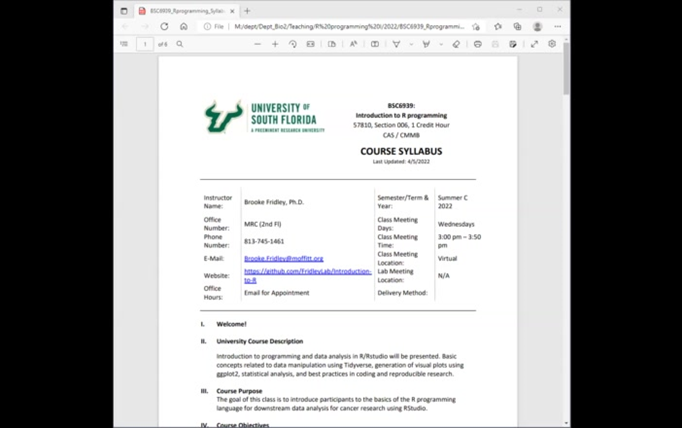Open the Brooke.Fridley@moffitt.org email link
Viewport: 682px width, 428px height.
pos(283,259)
